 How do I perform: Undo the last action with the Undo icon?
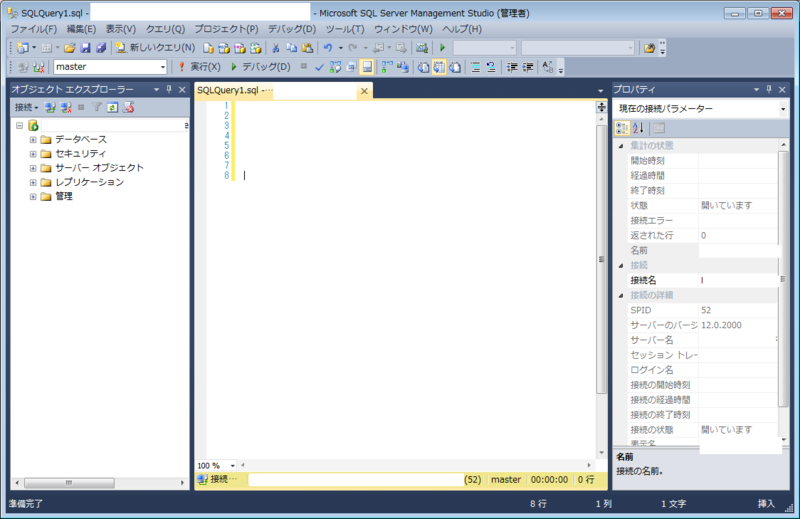(x=328, y=48)
